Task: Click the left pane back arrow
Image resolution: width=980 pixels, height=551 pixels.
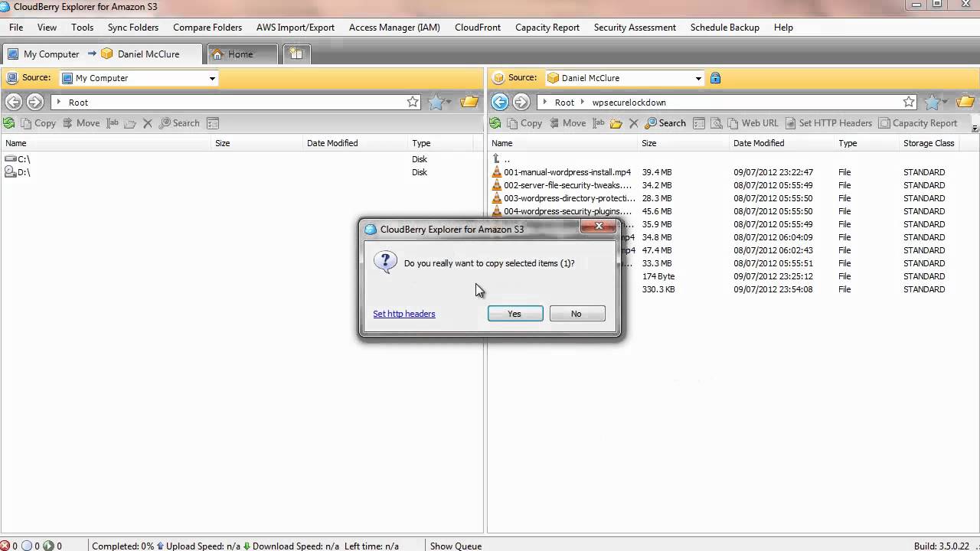Action: coord(13,102)
